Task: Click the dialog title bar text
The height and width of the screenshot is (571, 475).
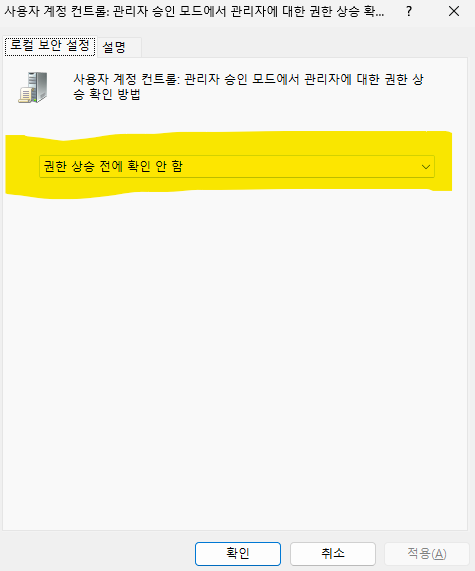Action: pos(194,12)
